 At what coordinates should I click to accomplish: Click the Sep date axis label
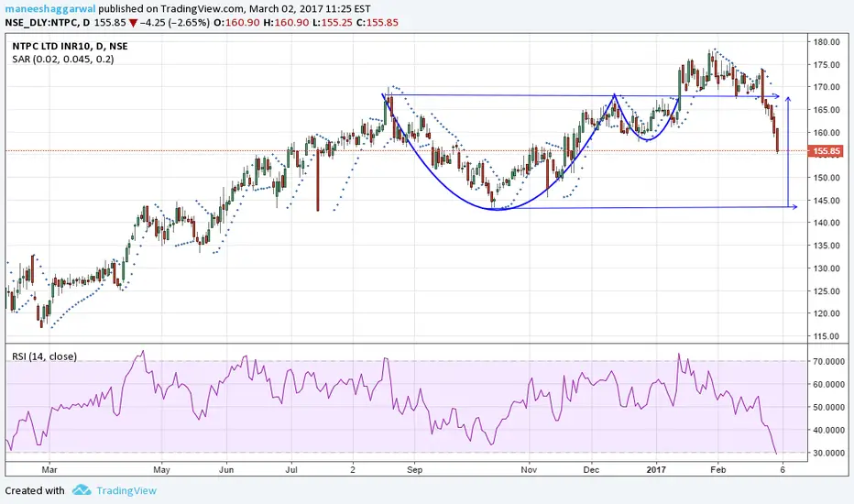[414, 469]
